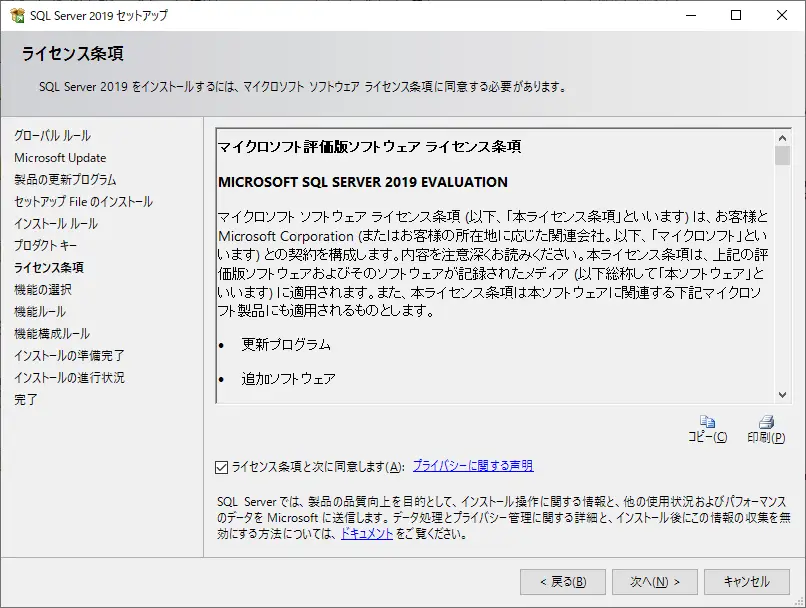Click the SQL Server setup title bar icon
The image size is (806, 608).
click(17, 15)
